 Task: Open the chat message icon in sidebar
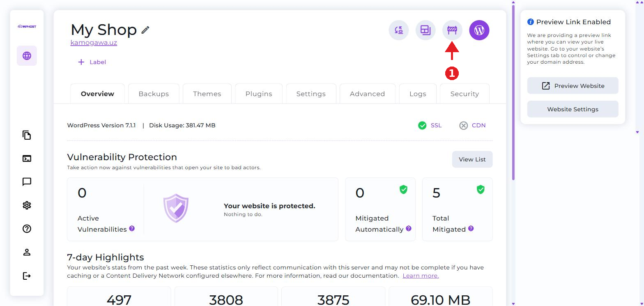tap(27, 182)
